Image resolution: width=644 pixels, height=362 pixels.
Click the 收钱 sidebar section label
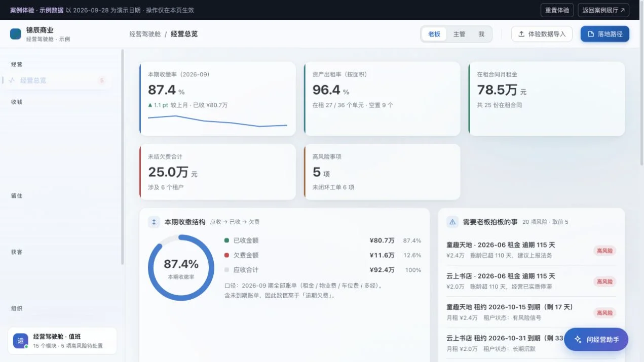coord(17,102)
